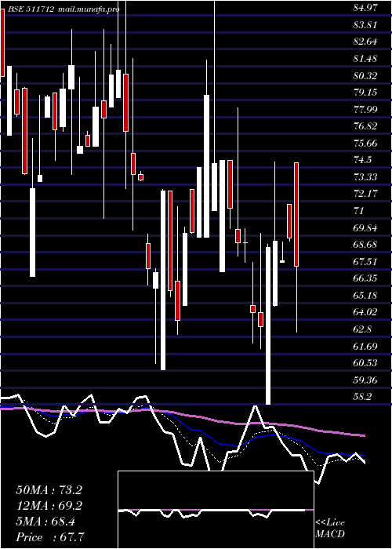Click the 82.64 price axis label

(365, 42)
